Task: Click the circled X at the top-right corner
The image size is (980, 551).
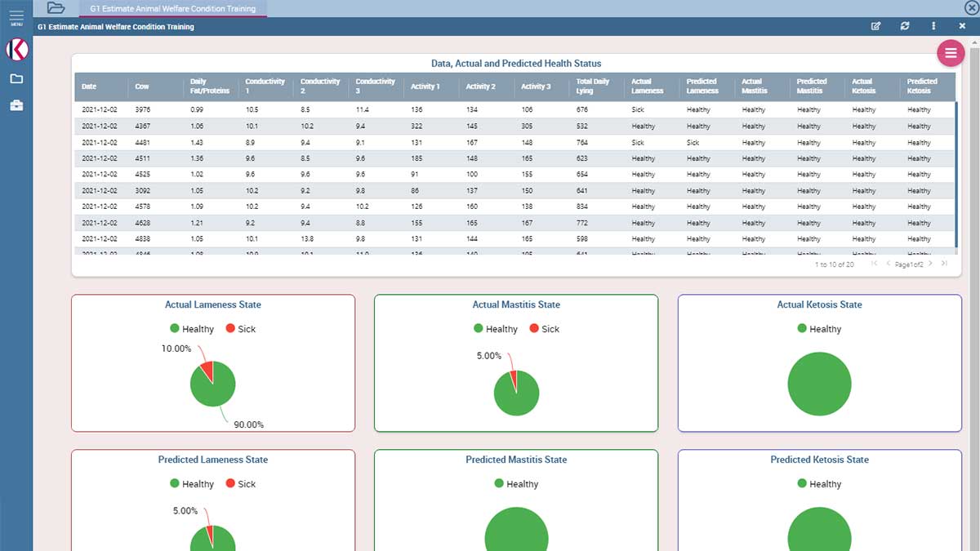Action: pos(971,8)
